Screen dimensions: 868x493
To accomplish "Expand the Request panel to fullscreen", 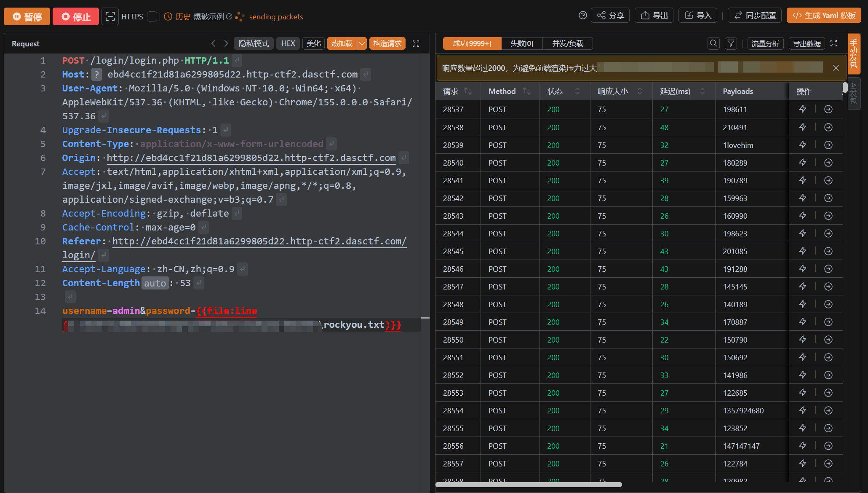I will point(416,43).
